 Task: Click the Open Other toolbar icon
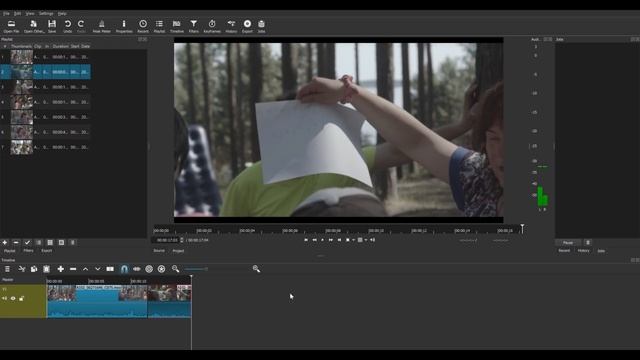(34, 27)
